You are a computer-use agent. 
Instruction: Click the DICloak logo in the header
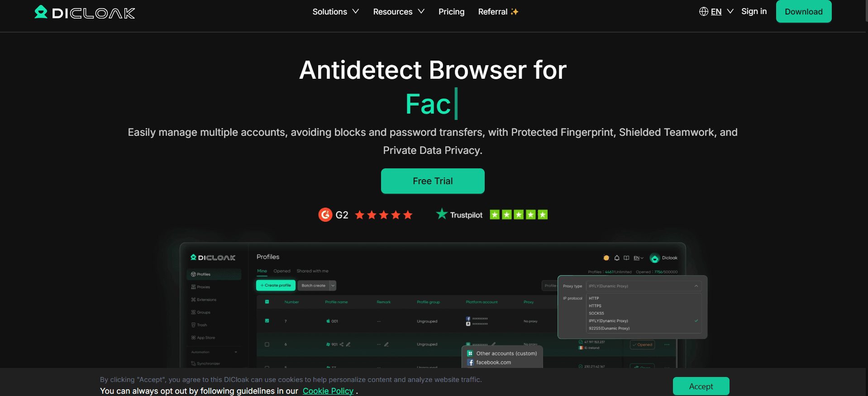(85, 12)
